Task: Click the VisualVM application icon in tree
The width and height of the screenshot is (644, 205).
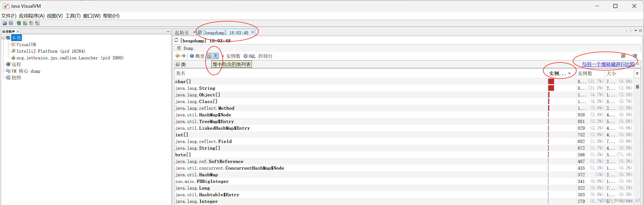Action: pyautogui.click(x=13, y=44)
